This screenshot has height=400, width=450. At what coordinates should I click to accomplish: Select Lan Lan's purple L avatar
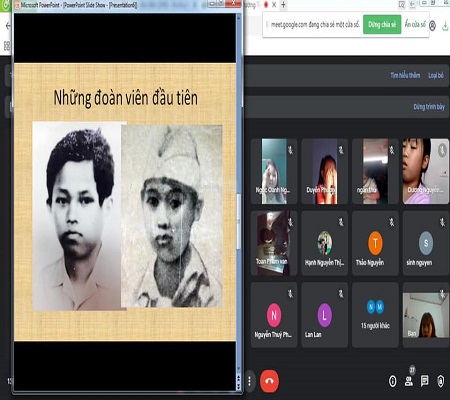(x=325, y=315)
